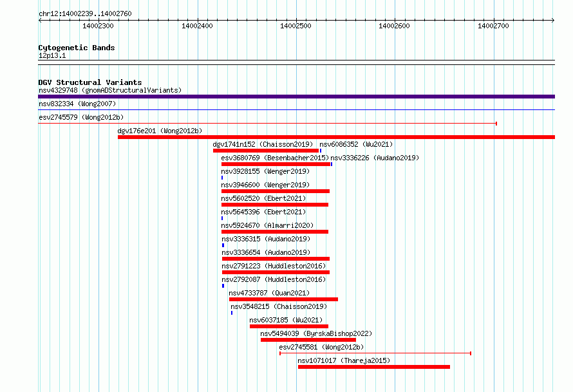The width and height of the screenshot is (573, 392).
Task: Click ruler position 14002600
Action: [394, 26]
